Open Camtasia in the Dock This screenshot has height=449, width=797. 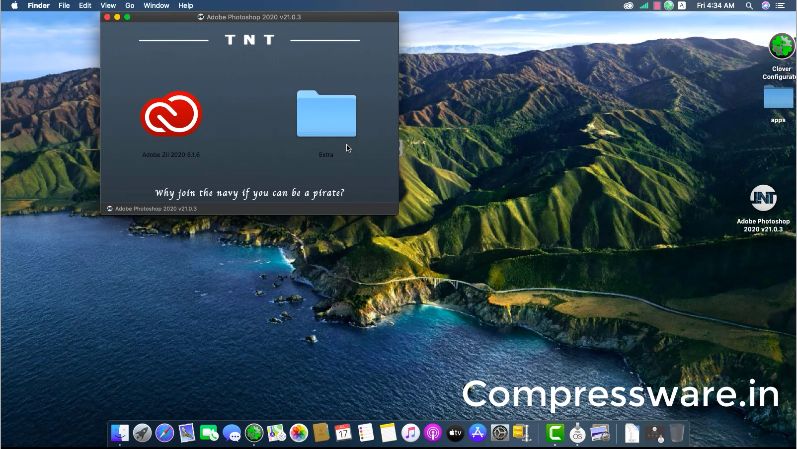point(555,433)
